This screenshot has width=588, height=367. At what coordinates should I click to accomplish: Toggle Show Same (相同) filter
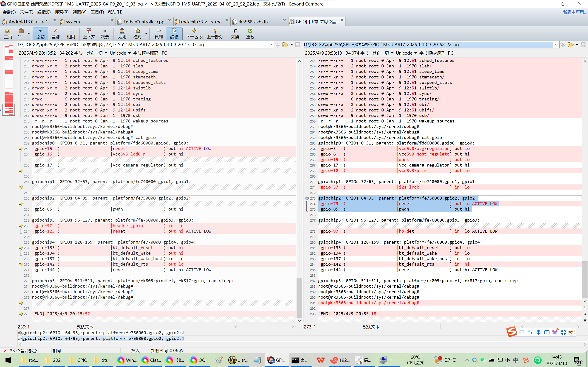pos(71,33)
